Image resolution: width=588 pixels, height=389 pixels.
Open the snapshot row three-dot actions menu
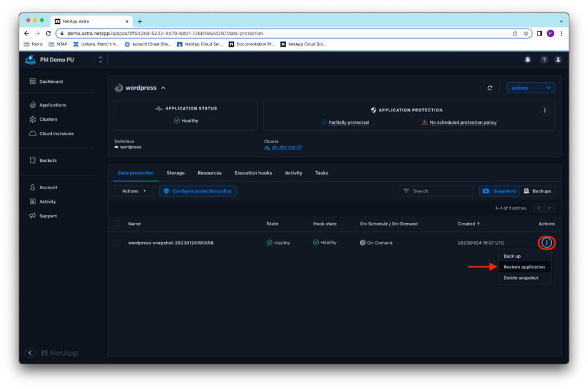(546, 243)
